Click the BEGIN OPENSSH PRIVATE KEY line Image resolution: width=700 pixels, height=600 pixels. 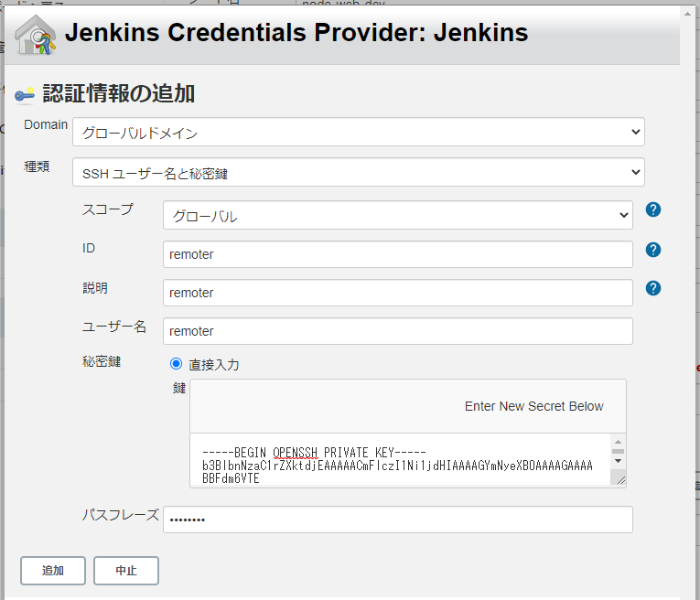click(x=314, y=453)
